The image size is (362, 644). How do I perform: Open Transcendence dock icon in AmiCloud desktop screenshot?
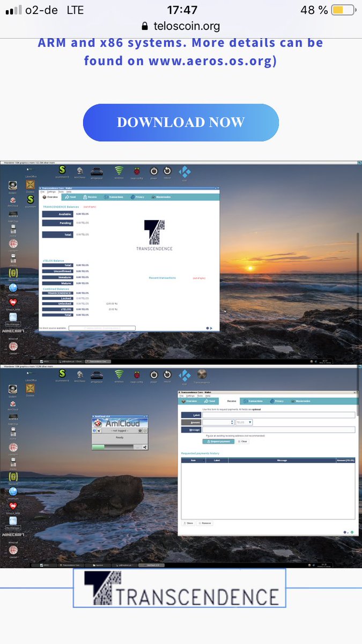point(202,375)
